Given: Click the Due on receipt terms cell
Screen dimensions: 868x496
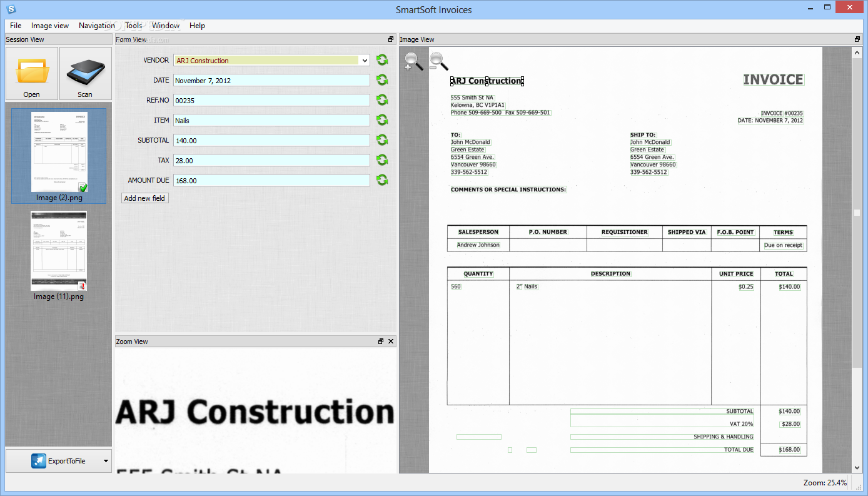Looking at the screenshot, I should click(x=784, y=245).
